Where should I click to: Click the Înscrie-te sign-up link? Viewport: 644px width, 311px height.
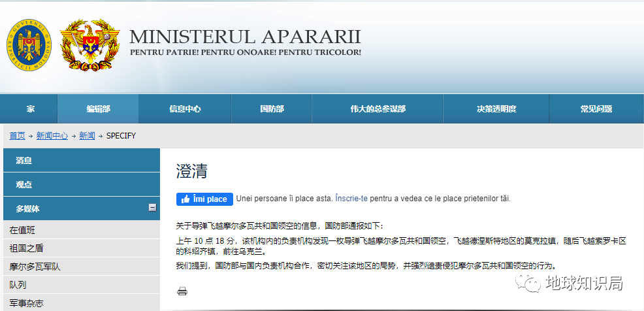[x=351, y=199]
